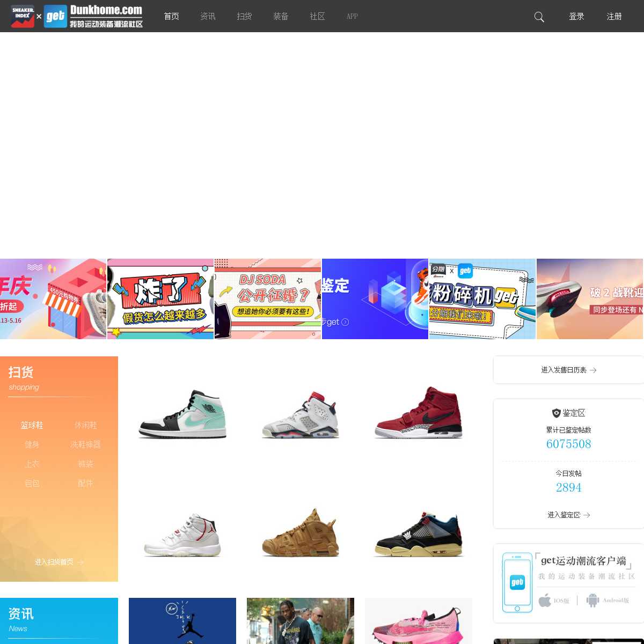
Task: Click the 登录 login link
Action: pyautogui.click(x=577, y=16)
